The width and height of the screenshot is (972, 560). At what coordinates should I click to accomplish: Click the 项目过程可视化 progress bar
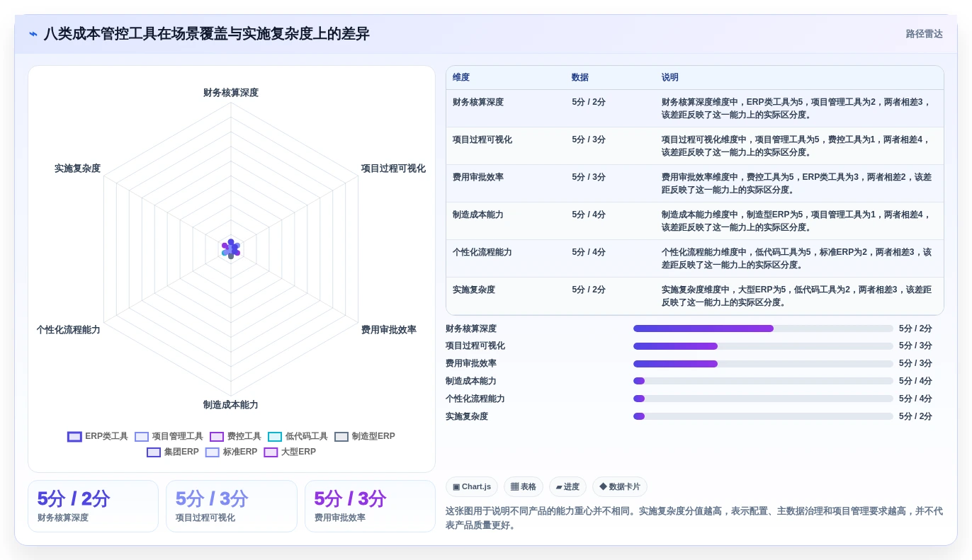pos(763,346)
